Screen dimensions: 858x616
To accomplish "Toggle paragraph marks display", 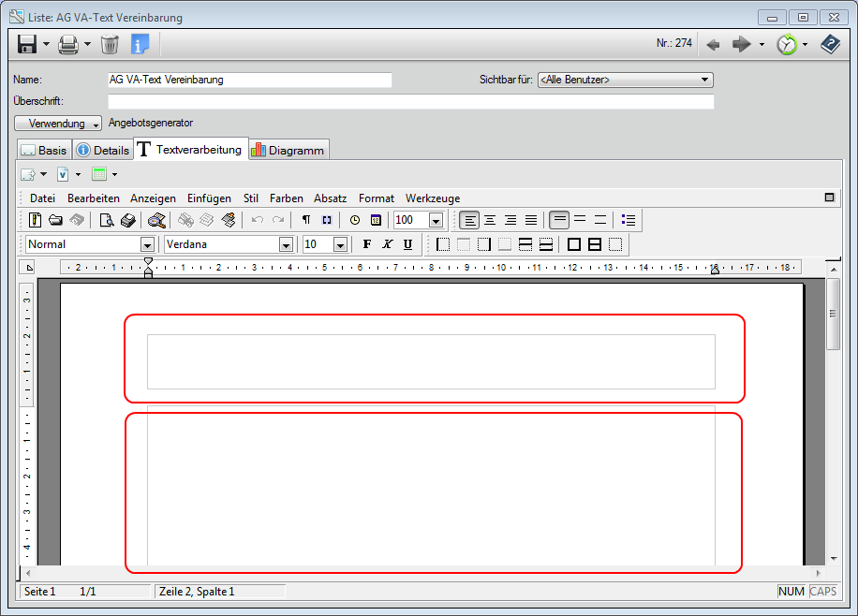I will [x=306, y=220].
